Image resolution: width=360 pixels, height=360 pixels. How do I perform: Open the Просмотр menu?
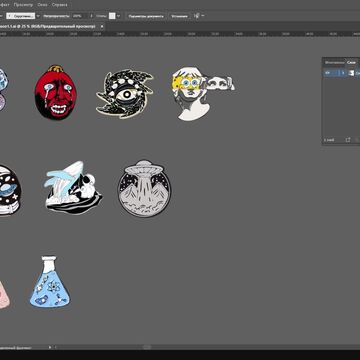pos(23,5)
